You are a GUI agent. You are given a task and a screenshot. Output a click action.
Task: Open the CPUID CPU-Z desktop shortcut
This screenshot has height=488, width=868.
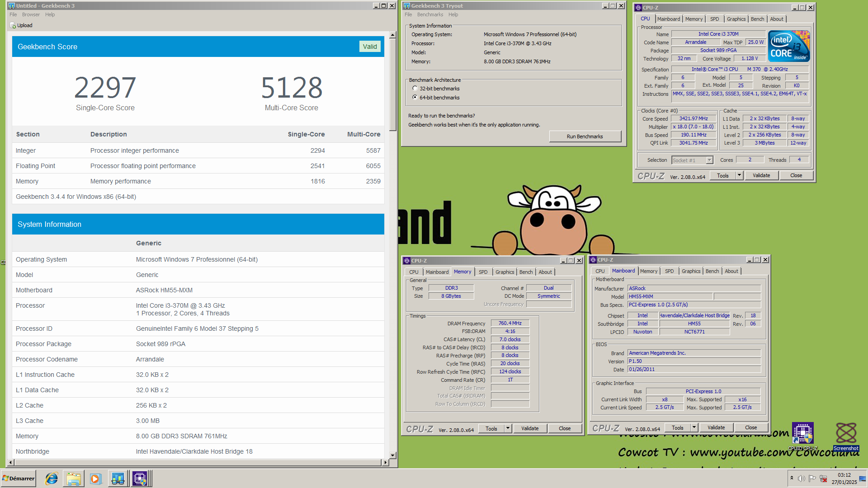tap(803, 437)
